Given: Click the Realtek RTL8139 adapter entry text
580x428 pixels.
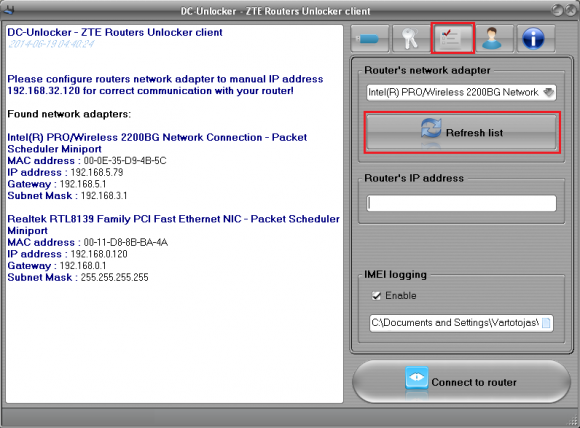Looking at the screenshot, I should click(173, 225).
